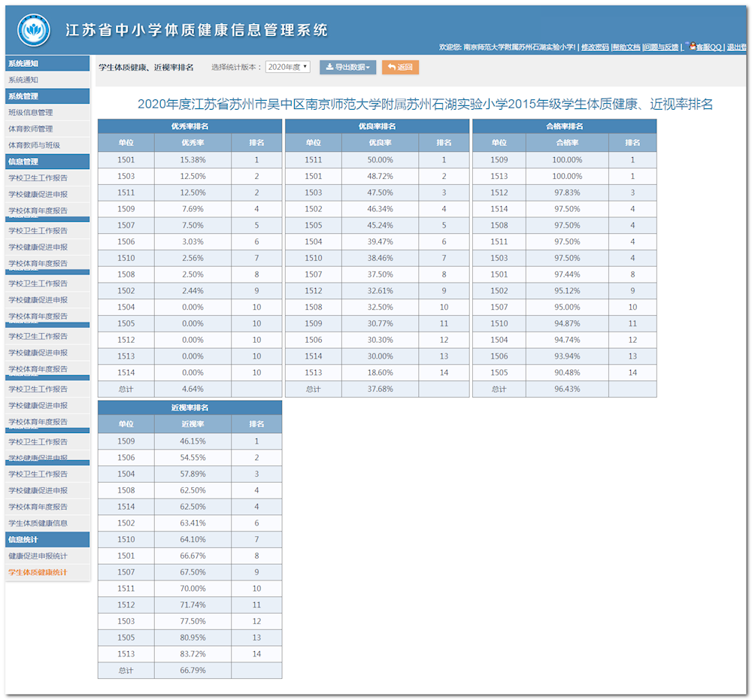Open the 问题与反馈 link

[x=661, y=47]
